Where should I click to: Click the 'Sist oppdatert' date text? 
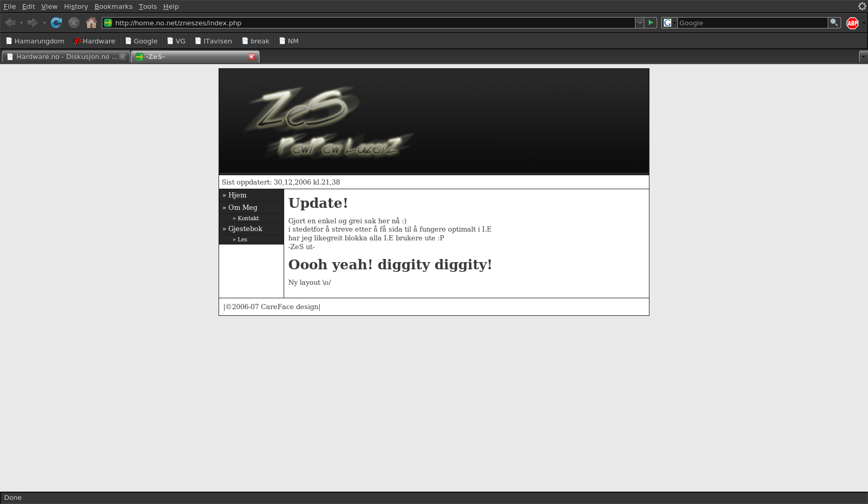coord(281,182)
